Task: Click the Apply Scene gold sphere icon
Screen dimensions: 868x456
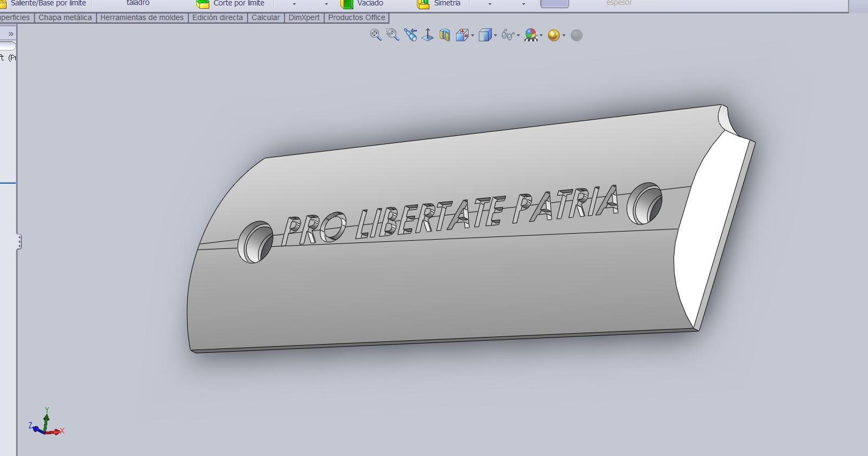Action: coord(553,35)
